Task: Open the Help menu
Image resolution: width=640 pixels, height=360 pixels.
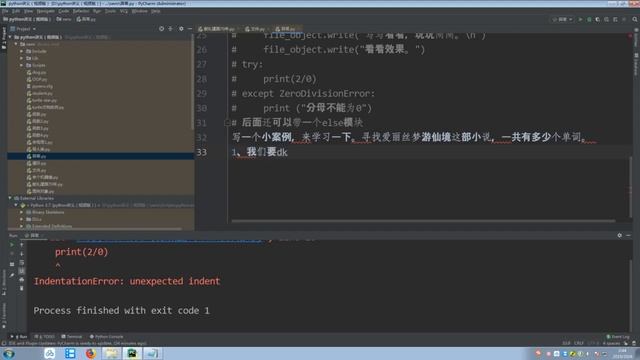Action: click(156, 11)
